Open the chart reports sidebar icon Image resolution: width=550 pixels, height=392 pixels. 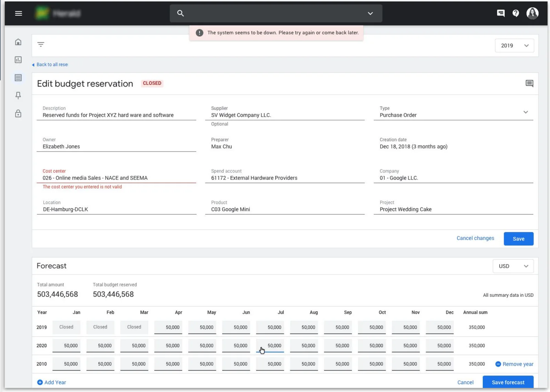coord(18,60)
